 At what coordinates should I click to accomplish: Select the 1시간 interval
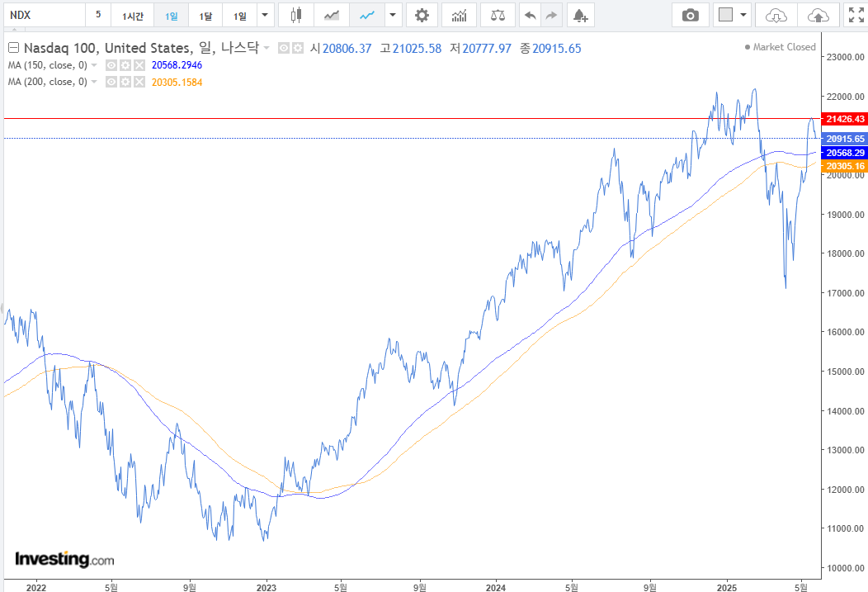[x=132, y=16]
